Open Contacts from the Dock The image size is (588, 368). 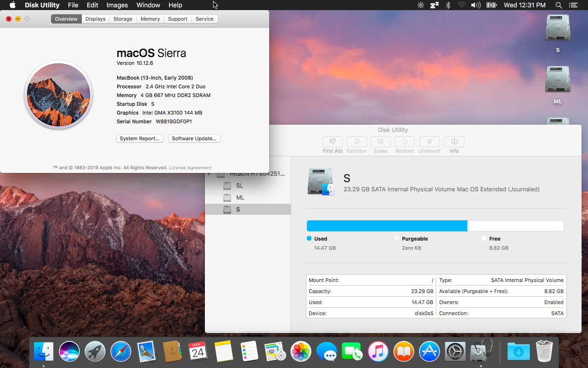click(172, 351)
